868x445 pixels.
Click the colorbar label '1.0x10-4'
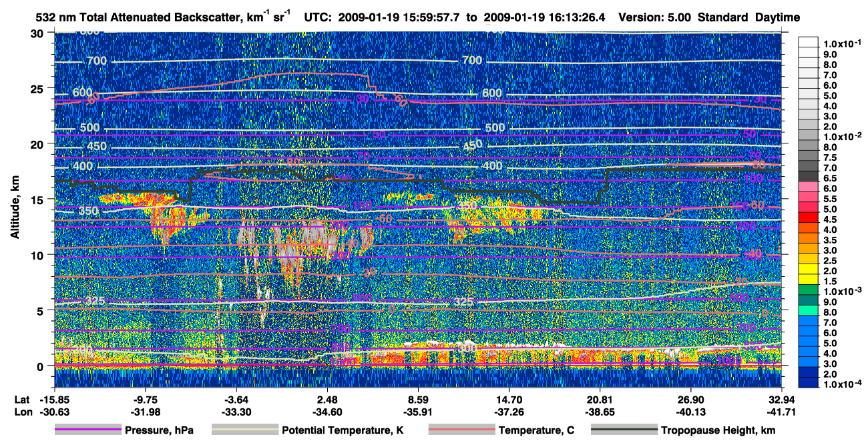tap(843, 384)
